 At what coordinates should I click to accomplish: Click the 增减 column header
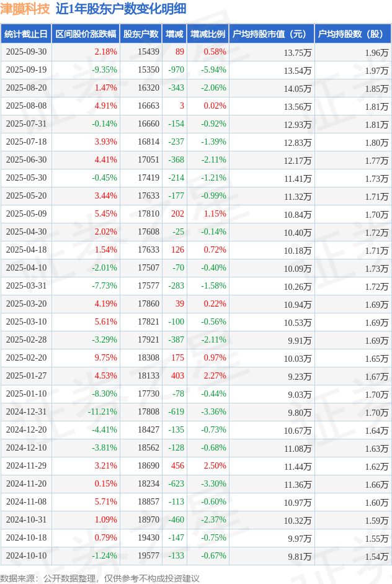(174, 34)
